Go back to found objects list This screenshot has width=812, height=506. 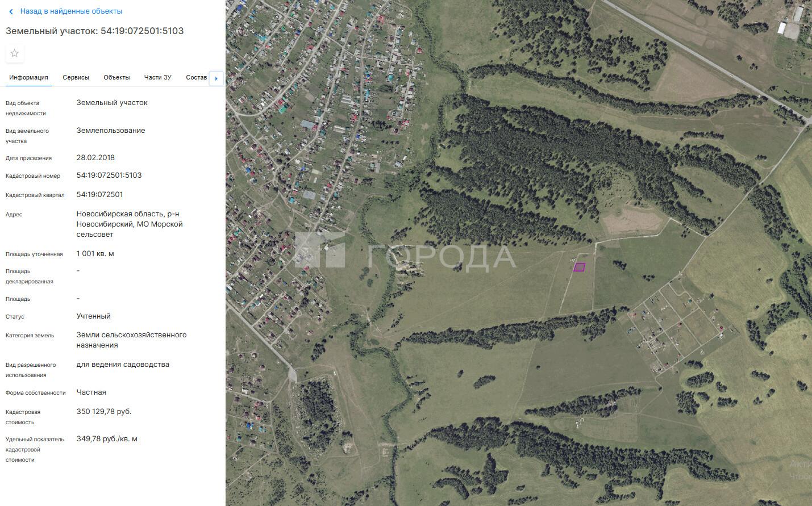coord(71,11)
